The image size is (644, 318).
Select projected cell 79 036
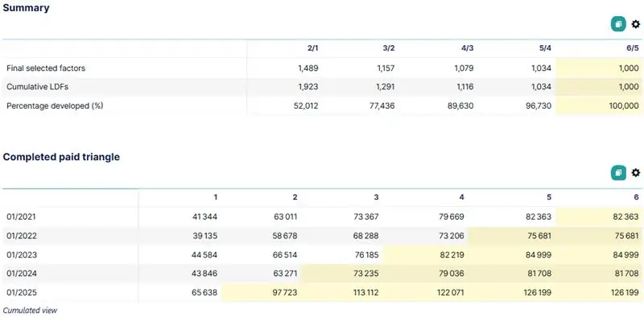[452, 273]
